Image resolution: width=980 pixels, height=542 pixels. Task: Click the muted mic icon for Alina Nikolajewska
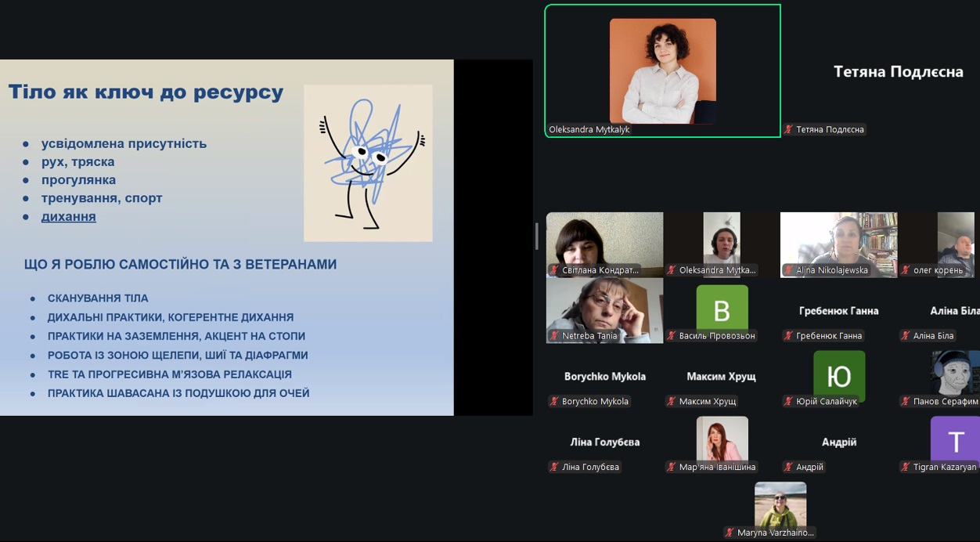[789, 270]
